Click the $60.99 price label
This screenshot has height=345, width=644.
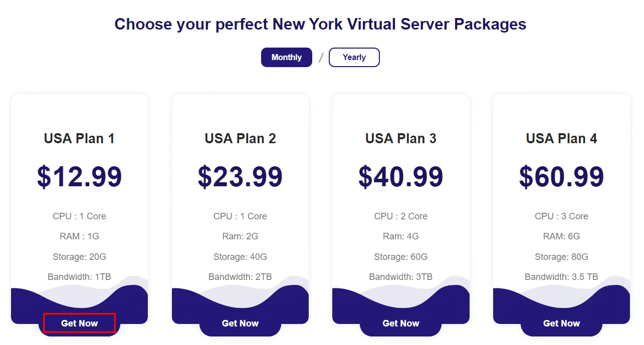pyautogui.click(x=561, y=176)
